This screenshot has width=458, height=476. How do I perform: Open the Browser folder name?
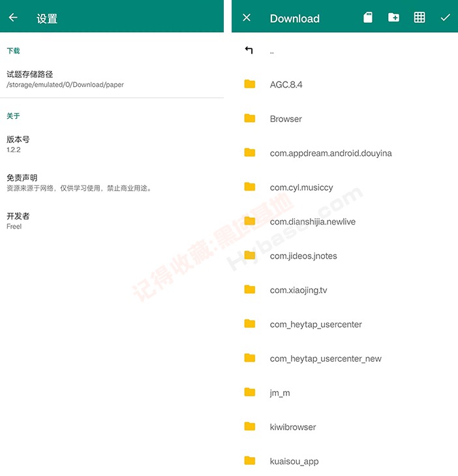click(286, 119)
